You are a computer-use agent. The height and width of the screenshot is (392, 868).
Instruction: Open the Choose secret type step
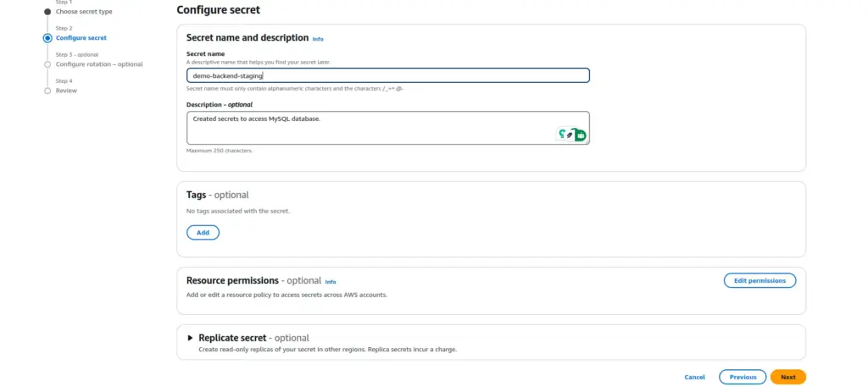click(83, 12)
